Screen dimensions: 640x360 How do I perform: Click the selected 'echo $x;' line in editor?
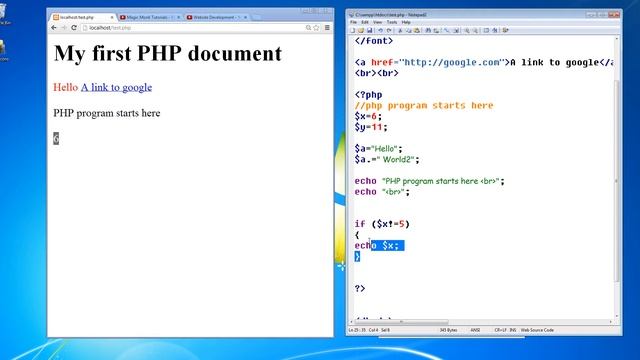pyautogui.click(x=380, y=245)
